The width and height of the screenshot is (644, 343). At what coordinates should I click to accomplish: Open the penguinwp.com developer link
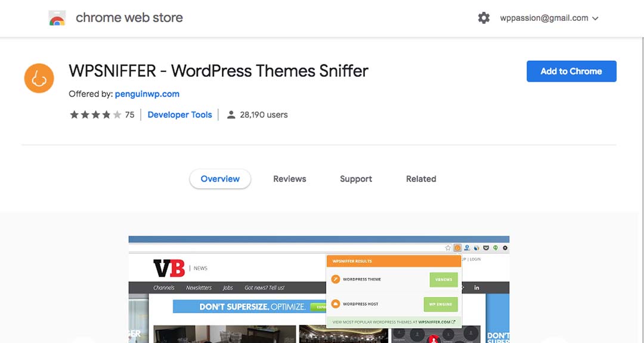coord(147,94)
